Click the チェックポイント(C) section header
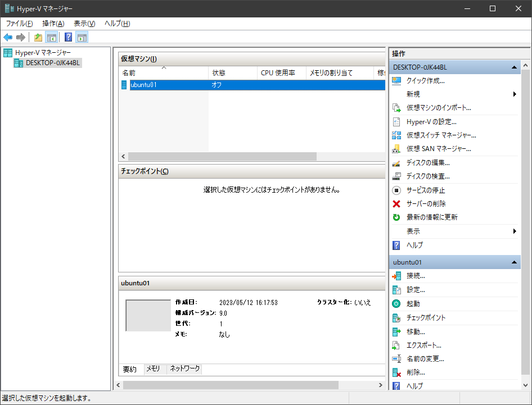 (252, 171)
